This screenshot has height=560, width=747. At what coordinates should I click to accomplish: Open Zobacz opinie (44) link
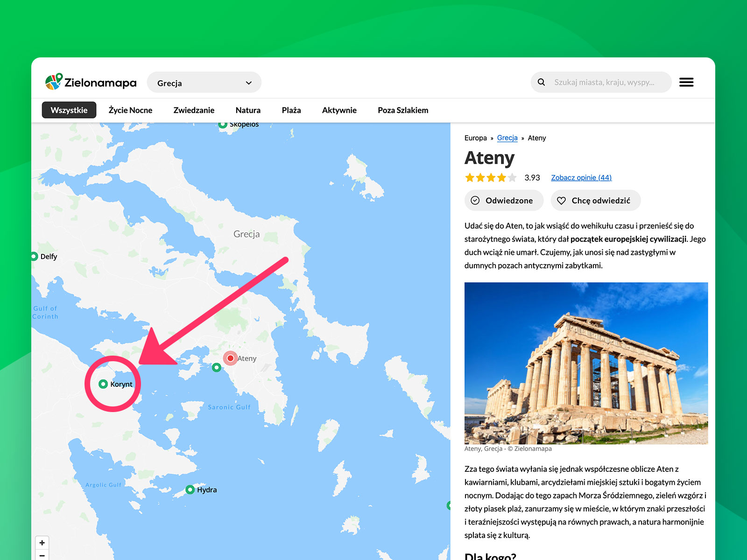(581, 178)
